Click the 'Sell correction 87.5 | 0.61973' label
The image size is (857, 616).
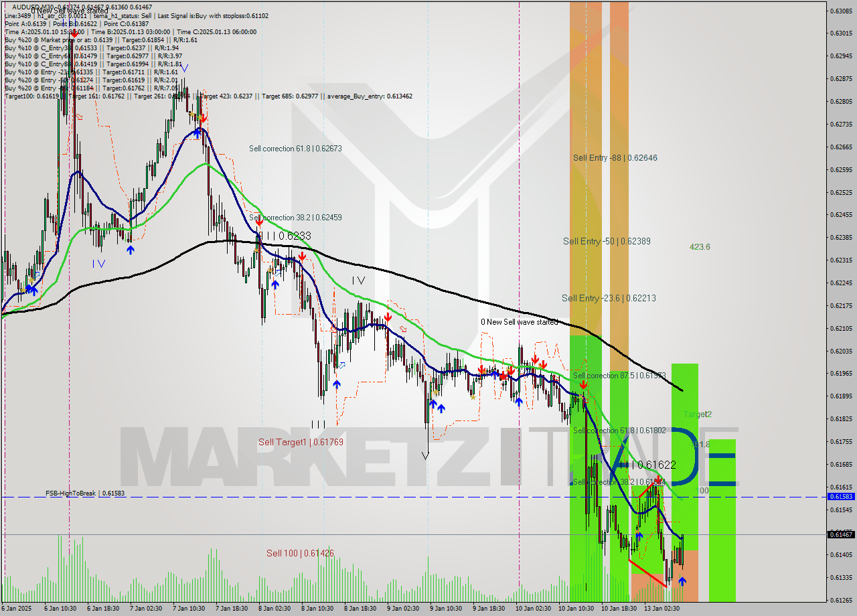pos(619,376)
